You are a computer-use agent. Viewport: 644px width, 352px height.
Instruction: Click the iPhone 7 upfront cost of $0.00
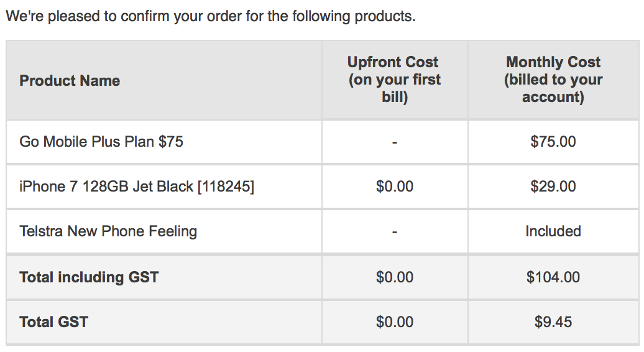pos(394,187)
